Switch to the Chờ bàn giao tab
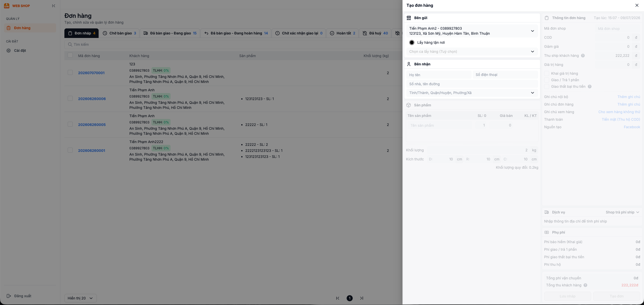 pyautogui.click(x=119, y=33)
